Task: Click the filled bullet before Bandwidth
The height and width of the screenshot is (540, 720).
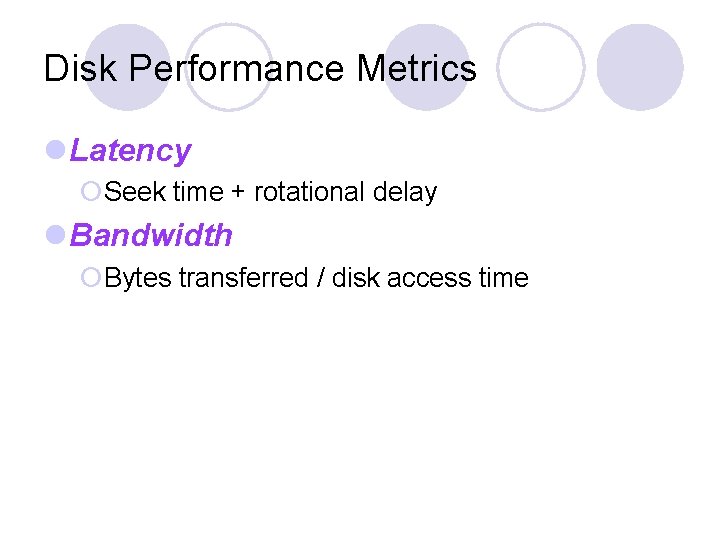Action: click(56, 236)
